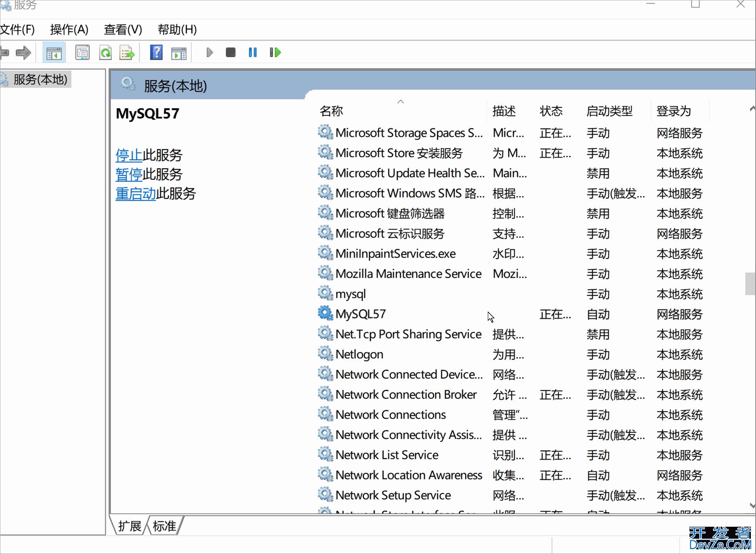Click the scrollbar down arrow
The image size is (756, 554).
[752, 505]
